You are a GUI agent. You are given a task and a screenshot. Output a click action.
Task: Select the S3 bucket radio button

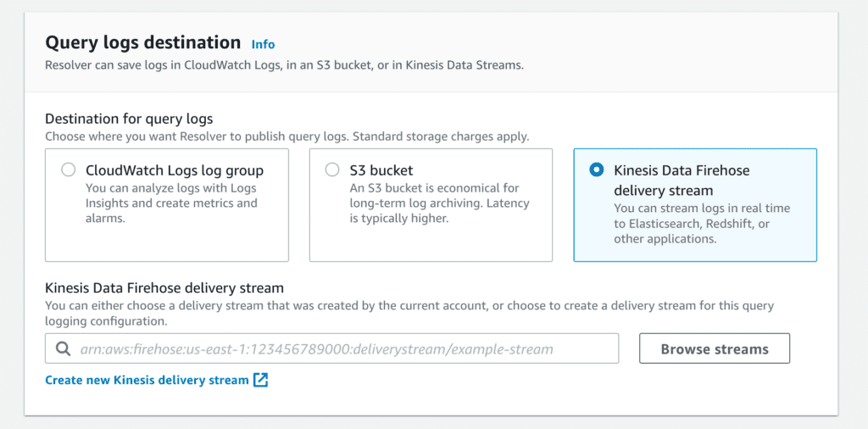(x=332, y=170)
